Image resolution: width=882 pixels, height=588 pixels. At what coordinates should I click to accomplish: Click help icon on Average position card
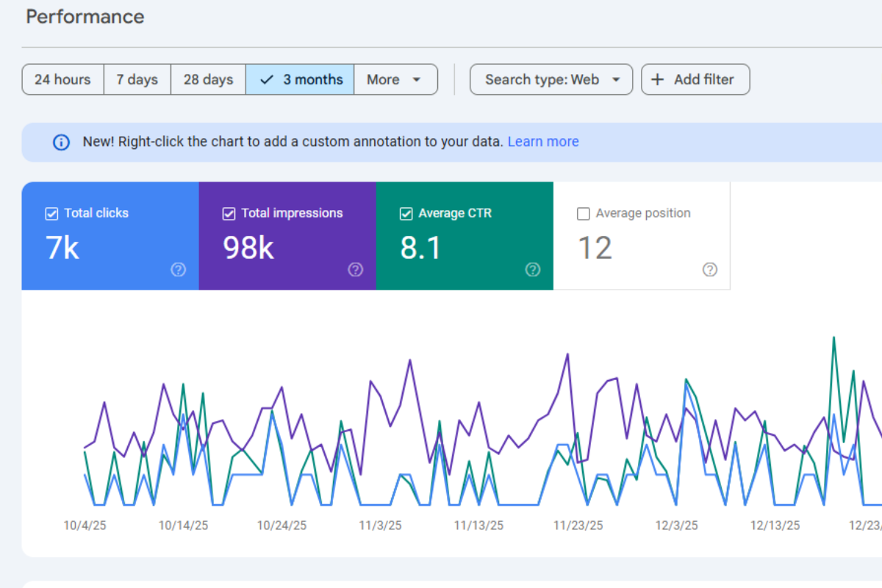[x=709, y=270]
